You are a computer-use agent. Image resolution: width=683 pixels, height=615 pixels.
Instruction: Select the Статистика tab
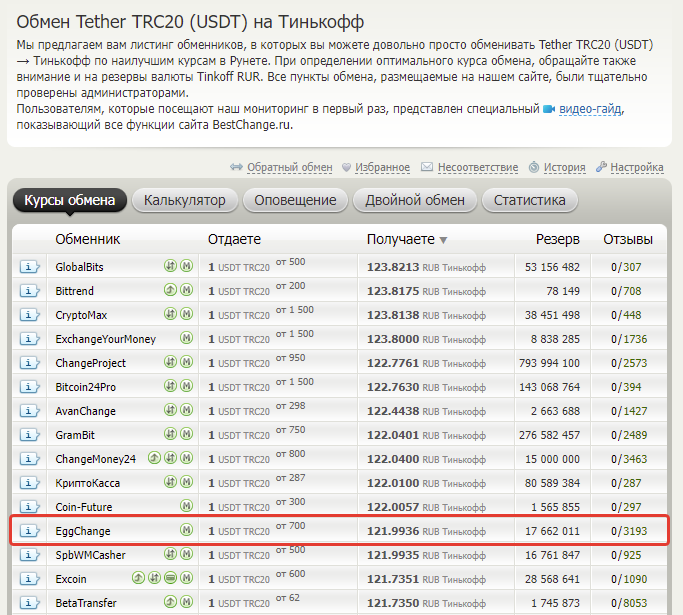(529, 200)
